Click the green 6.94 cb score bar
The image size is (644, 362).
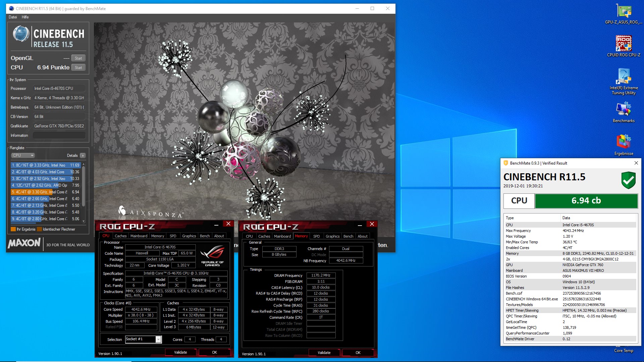coord(586,201)
